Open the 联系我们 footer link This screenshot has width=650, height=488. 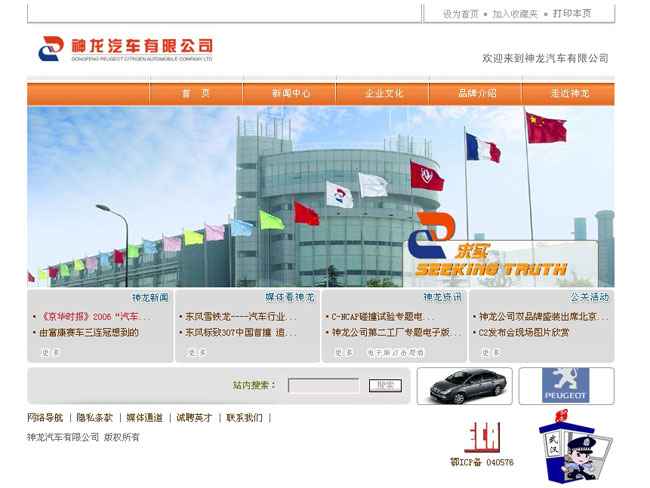pos(244,418)
